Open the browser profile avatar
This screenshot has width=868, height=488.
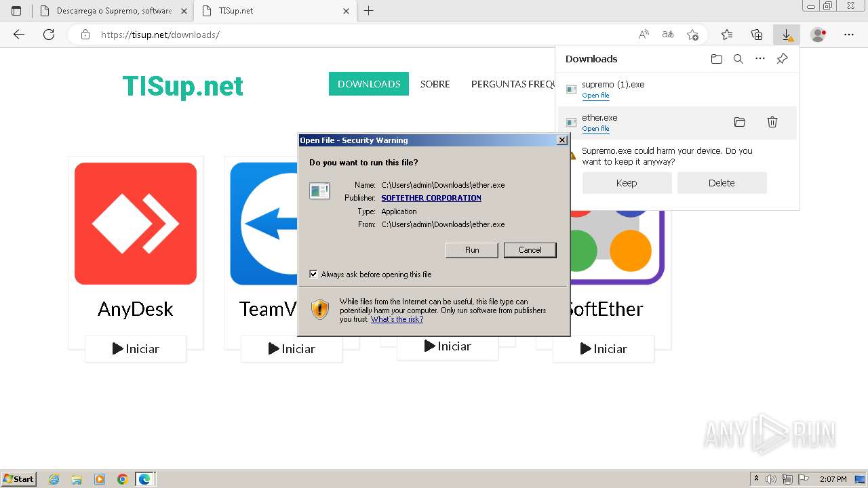point(818,35)
